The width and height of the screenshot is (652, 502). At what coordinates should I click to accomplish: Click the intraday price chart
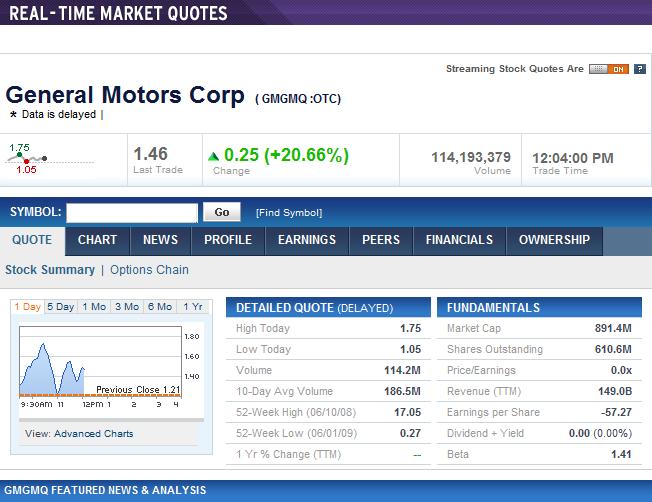(101, 361)
